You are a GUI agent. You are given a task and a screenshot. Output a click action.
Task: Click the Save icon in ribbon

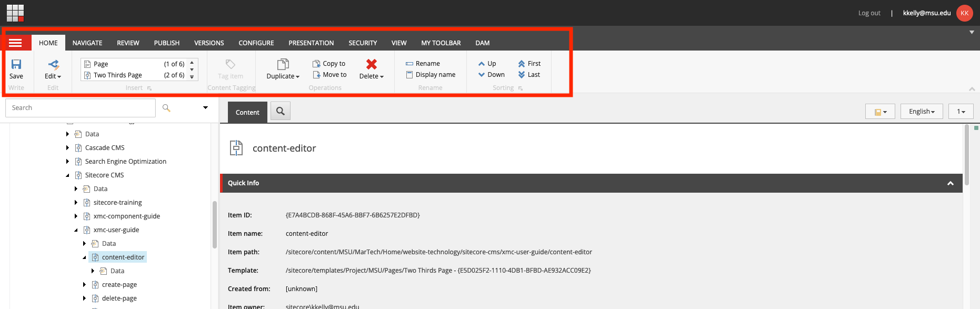pos(16,65)
